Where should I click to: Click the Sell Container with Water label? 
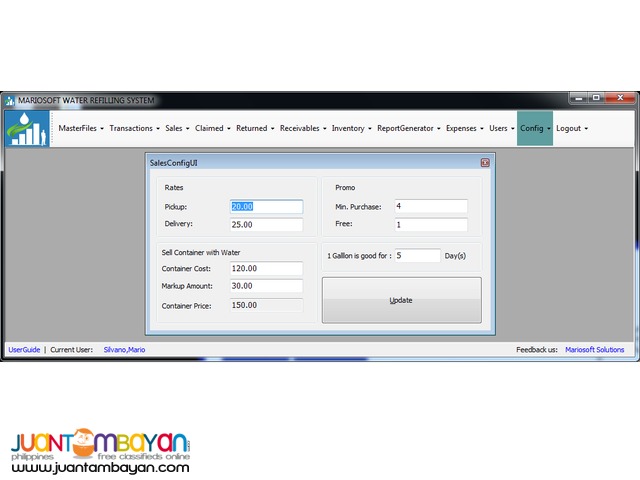coord(201,253)
